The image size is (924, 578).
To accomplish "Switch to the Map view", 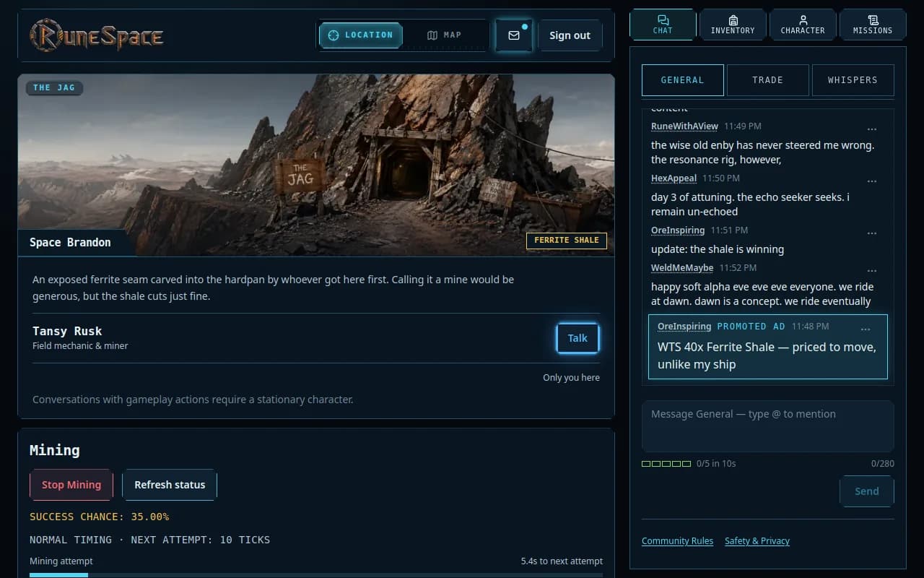I will click(444, 35).
